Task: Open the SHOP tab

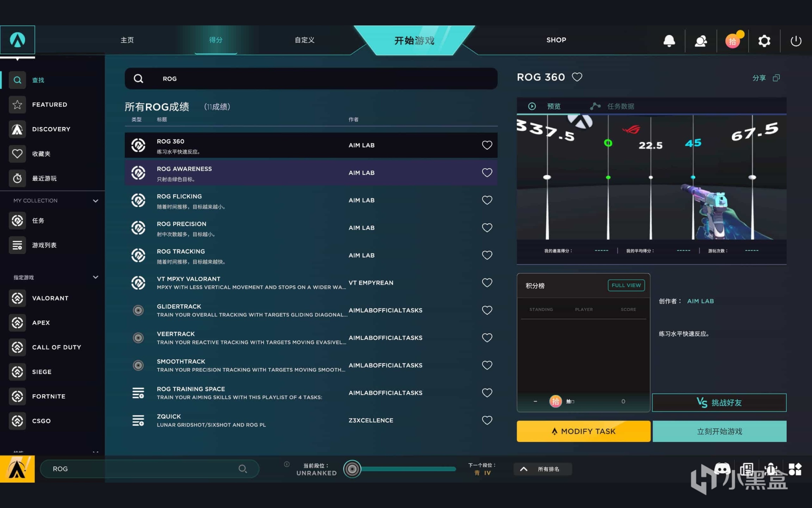Action: click(556, 40)
